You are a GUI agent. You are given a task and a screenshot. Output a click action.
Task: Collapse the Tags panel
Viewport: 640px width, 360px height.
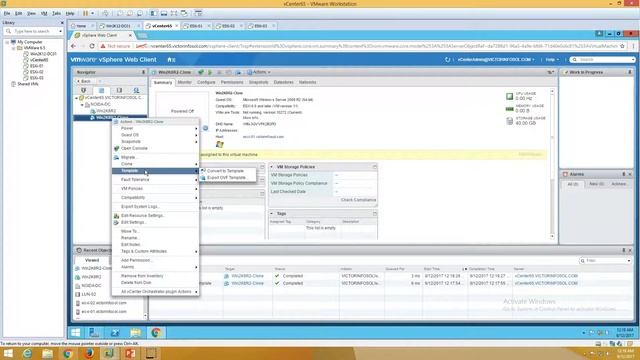click(x=271, y=213)
